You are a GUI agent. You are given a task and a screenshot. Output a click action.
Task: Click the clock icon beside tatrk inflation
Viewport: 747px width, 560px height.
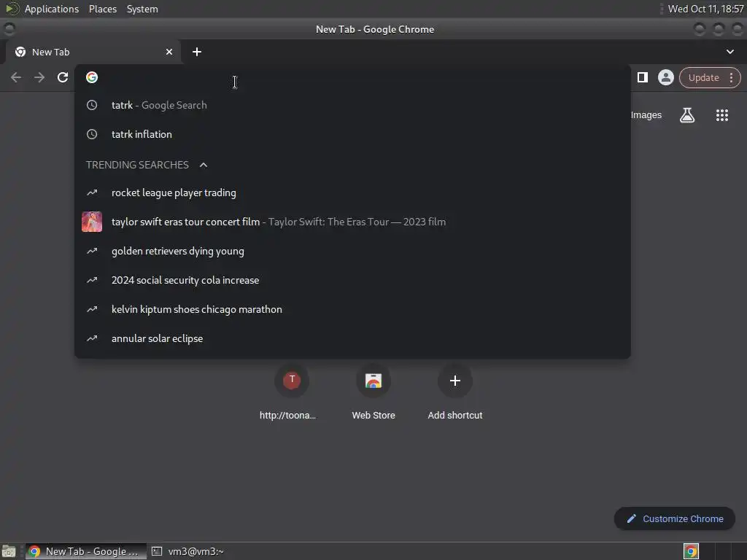[92, 134]
